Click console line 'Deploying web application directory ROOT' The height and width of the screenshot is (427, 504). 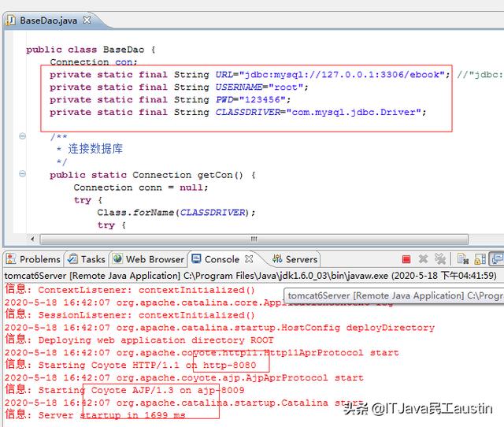pos(139,340)
